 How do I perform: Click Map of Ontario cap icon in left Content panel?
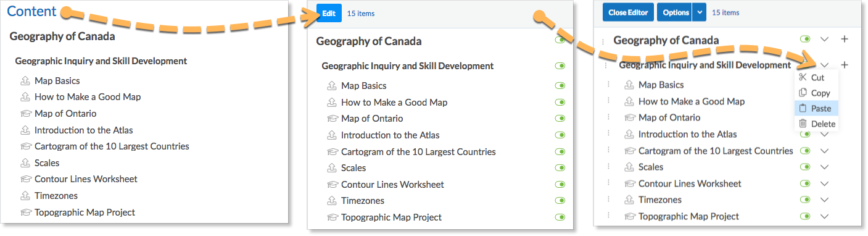[x=25, y=114]
